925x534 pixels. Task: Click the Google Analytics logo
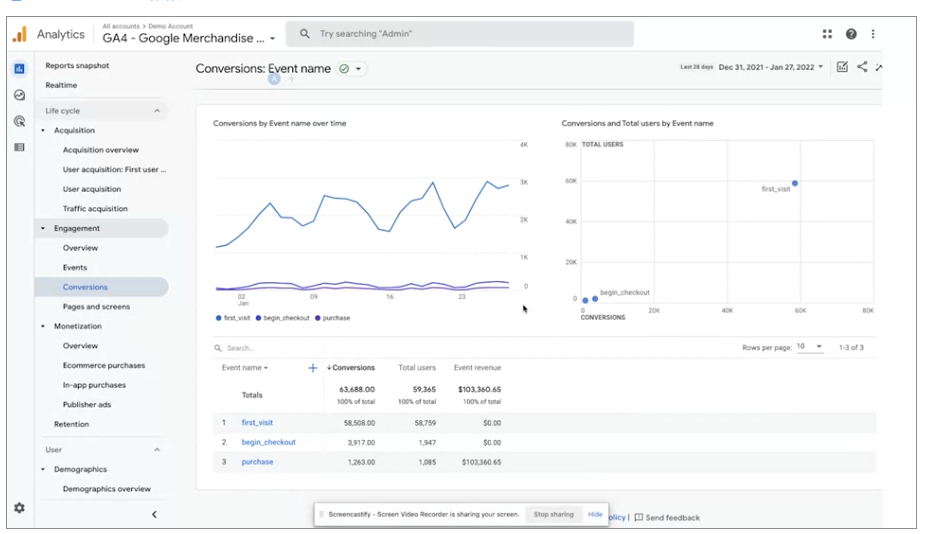click(20, 34)
